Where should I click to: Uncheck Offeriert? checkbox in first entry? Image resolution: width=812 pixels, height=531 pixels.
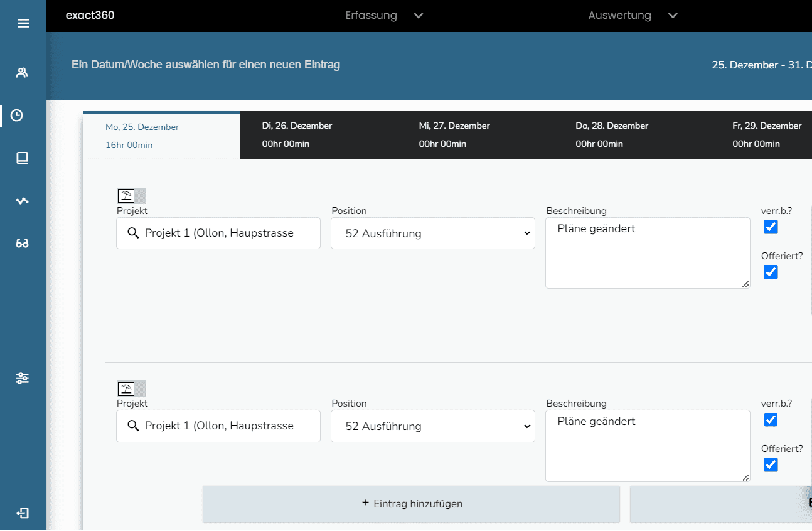(771, 272)
